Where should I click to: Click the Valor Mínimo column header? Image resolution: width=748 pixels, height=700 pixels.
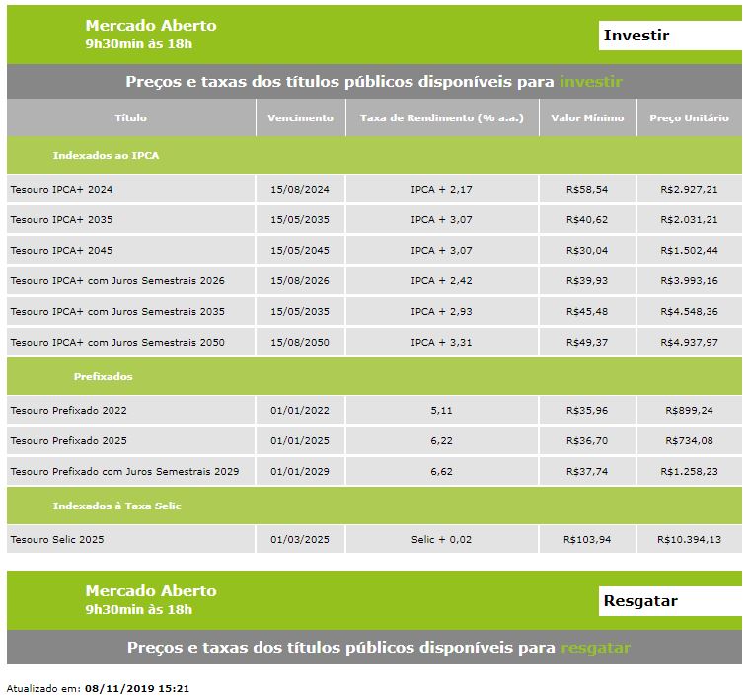(x=587, y=118)
